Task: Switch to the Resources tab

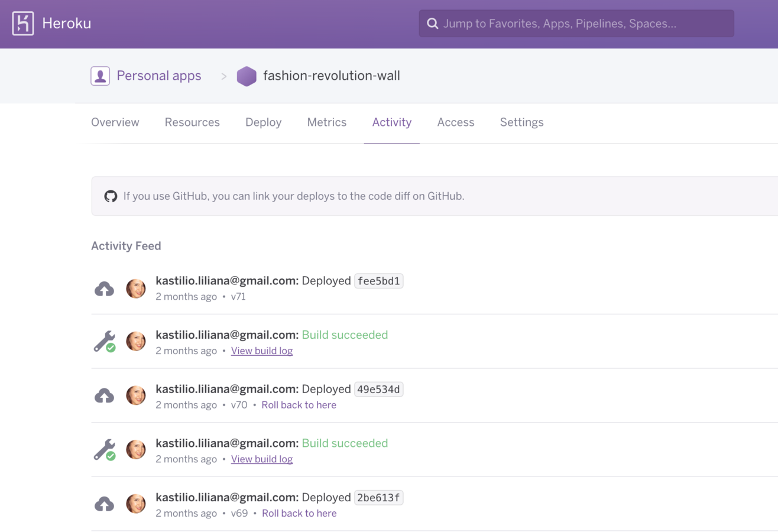Action: click(192, 122)
